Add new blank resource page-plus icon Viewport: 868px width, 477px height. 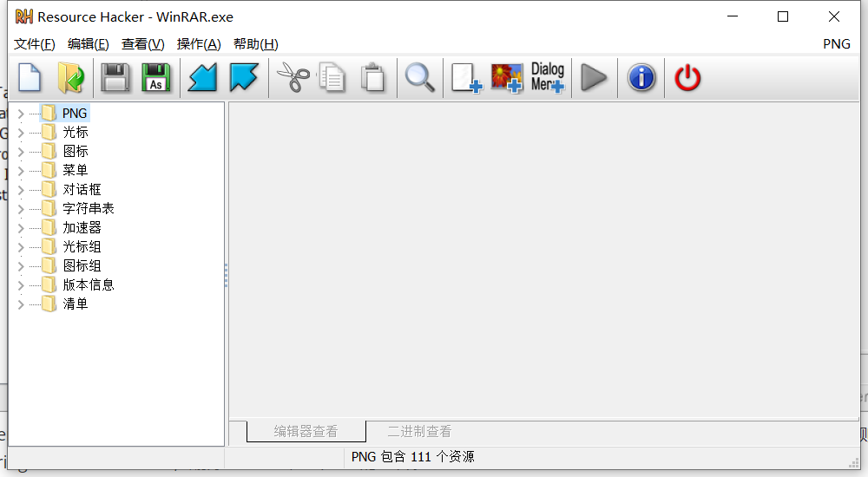point(467,77)
